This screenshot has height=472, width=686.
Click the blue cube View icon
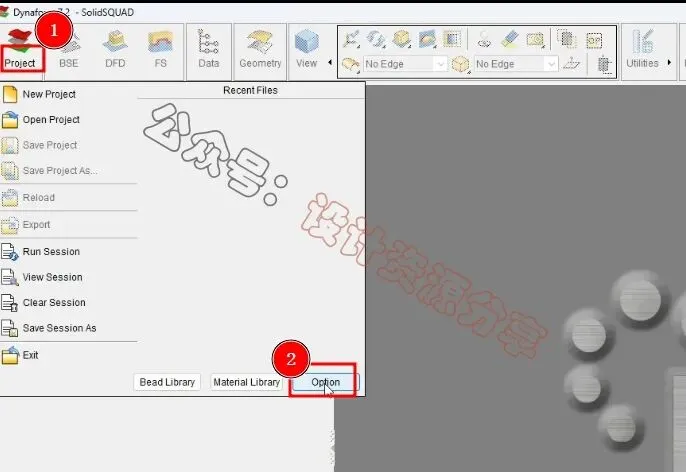click(306, 42)
